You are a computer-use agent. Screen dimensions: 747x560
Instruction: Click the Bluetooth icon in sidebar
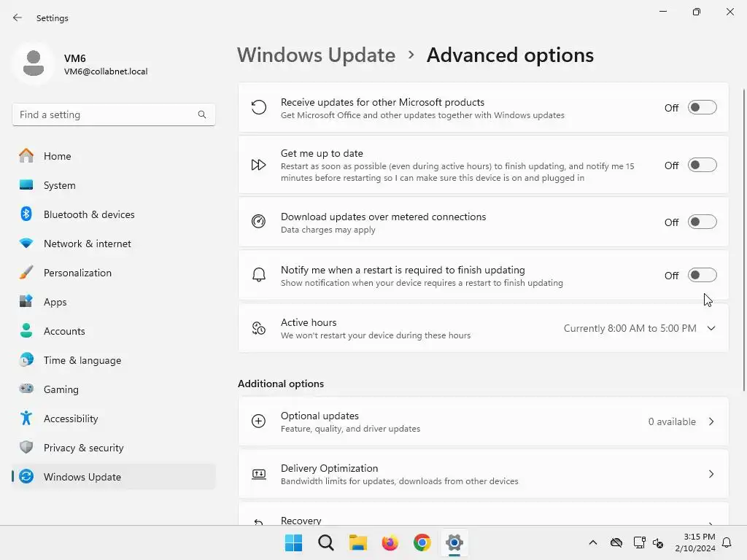click(x=26, y=214)
